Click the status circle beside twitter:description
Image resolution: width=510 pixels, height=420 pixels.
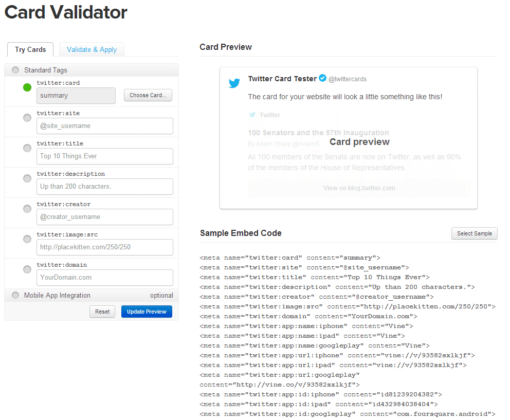click(27, 178)
